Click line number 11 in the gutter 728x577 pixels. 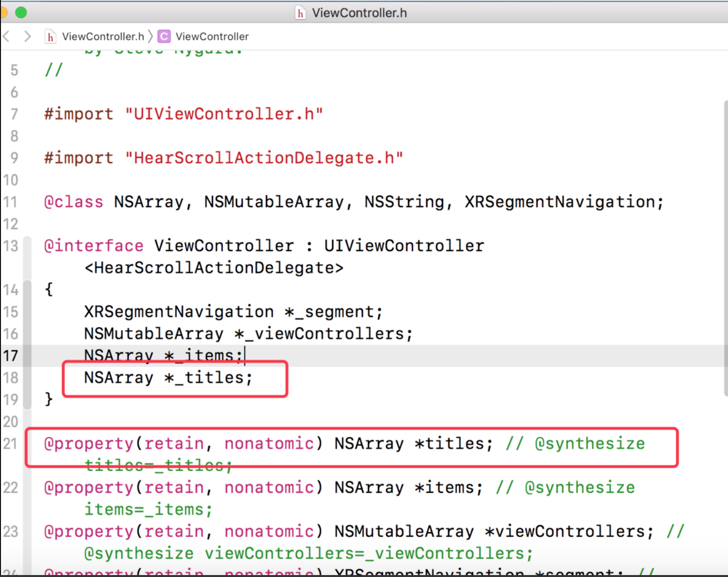[11, 202]
